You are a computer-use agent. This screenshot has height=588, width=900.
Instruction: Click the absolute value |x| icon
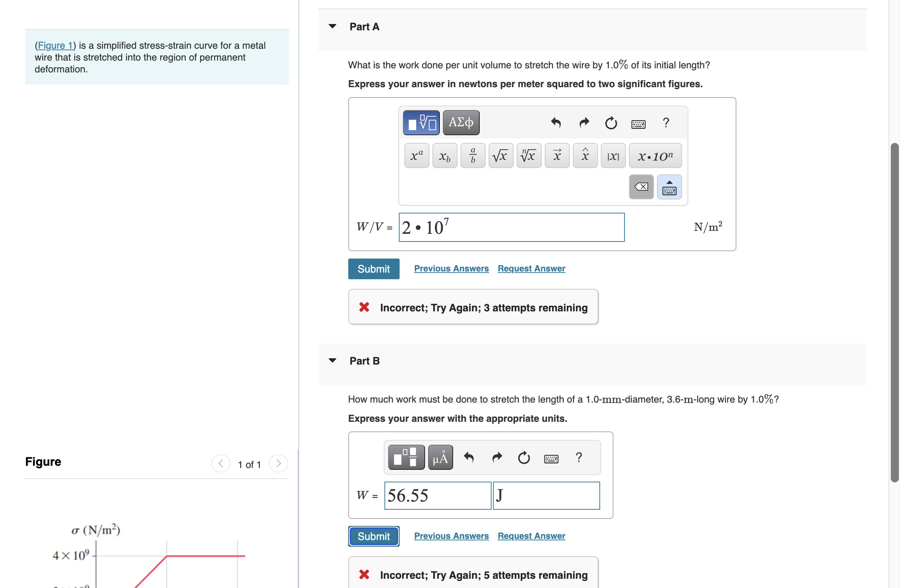[x=611, y=155]
